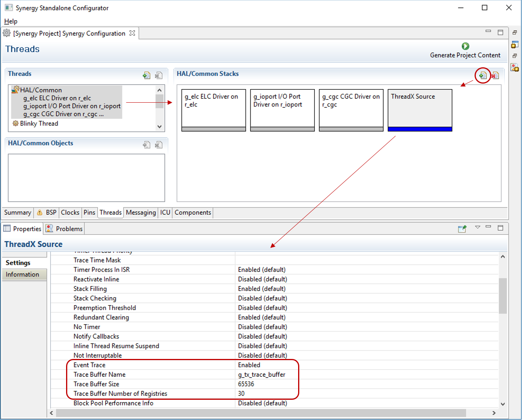Select g_elc ELC Driver on r_elc tree item
Image resolution: width=522 pixels, height=420 pixels.
coord(57,98)
